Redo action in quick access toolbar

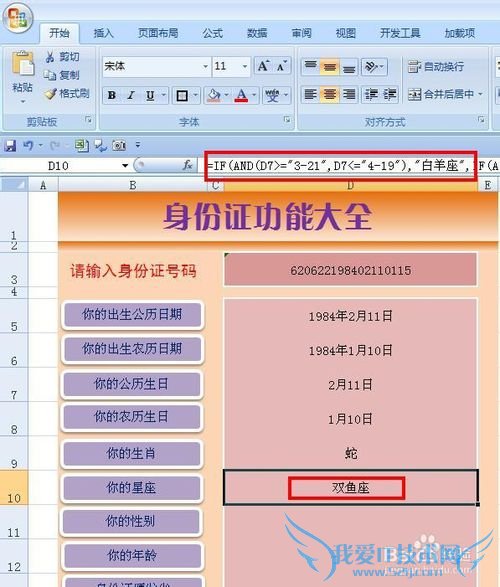[55, 145]
